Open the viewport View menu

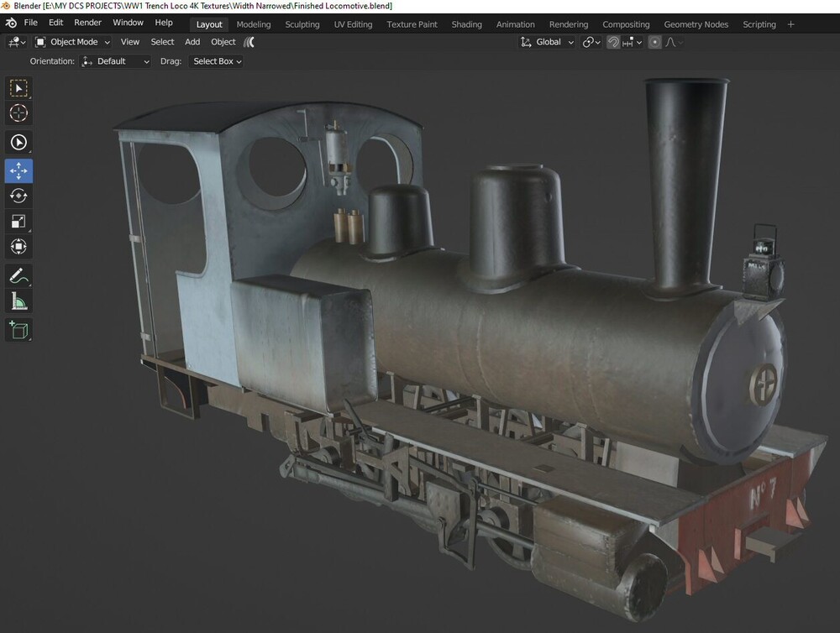pyautogui.click(x=129, y=42)
